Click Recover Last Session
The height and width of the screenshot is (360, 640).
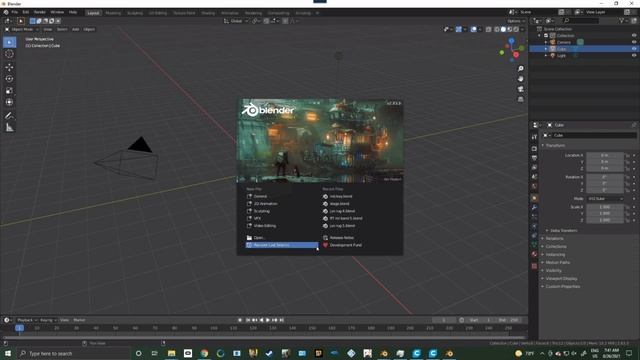coord(282,245)
